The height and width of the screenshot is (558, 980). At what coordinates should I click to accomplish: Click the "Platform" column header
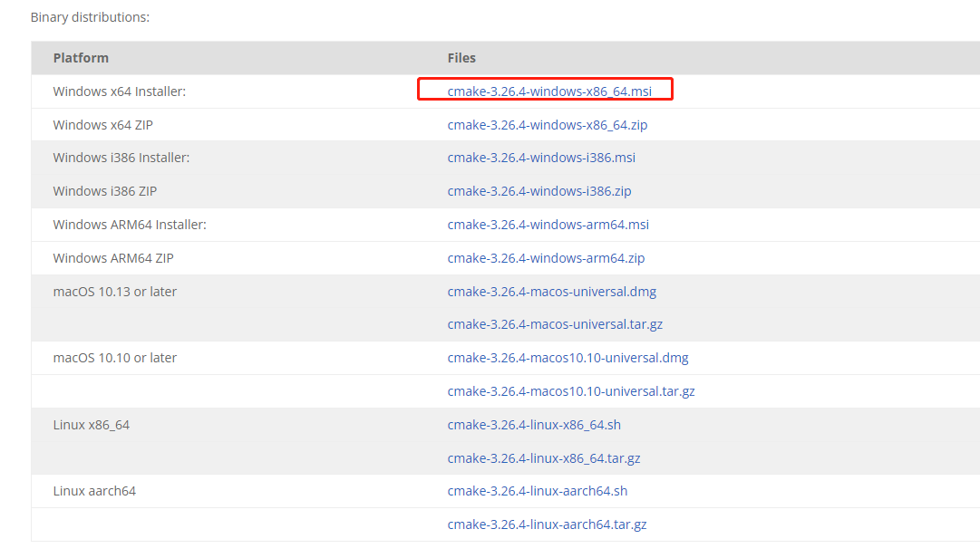coord(81,58)
